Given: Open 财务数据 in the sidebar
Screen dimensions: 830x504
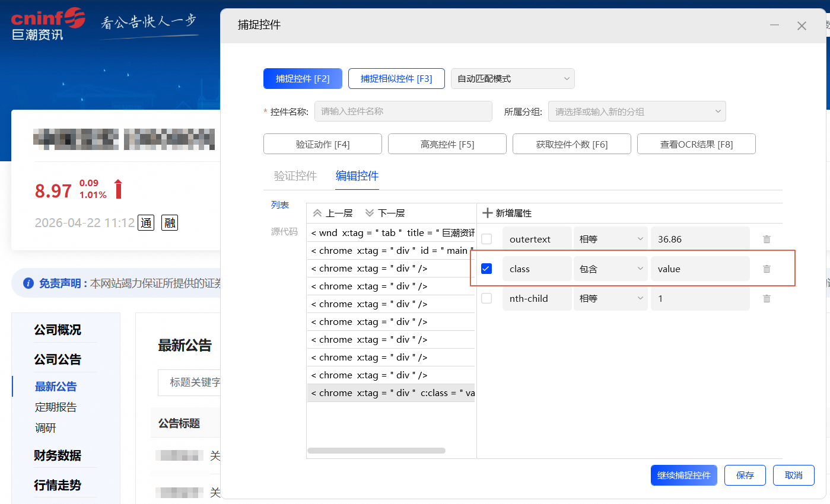Looking at the screenshot, I should [x=58, y=456].
